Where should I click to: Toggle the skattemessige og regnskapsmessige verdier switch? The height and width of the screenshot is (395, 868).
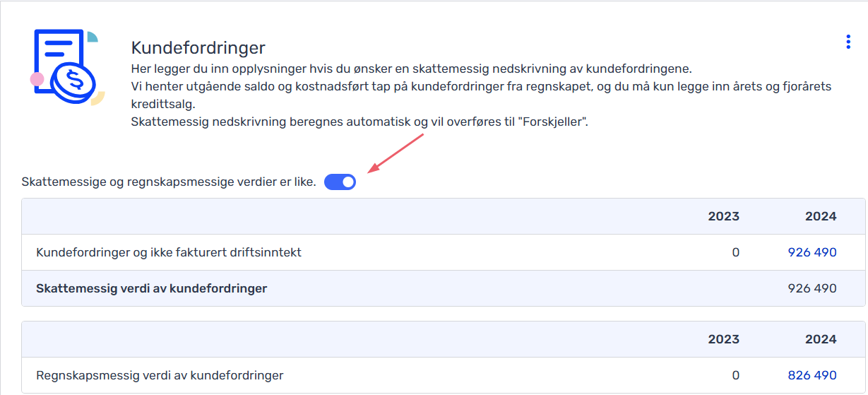[340, 182]
